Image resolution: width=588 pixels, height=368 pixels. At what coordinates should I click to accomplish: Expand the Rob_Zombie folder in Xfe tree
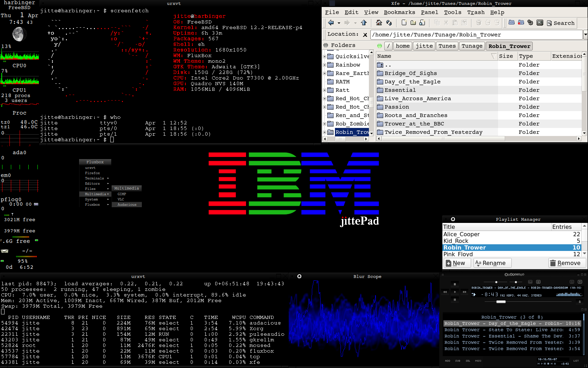pos(324,124)
